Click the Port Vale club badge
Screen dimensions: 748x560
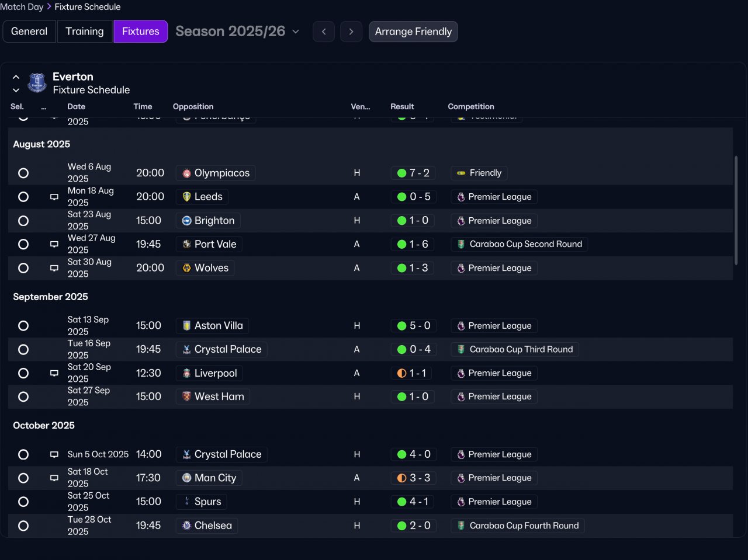[x=186, y=244]
